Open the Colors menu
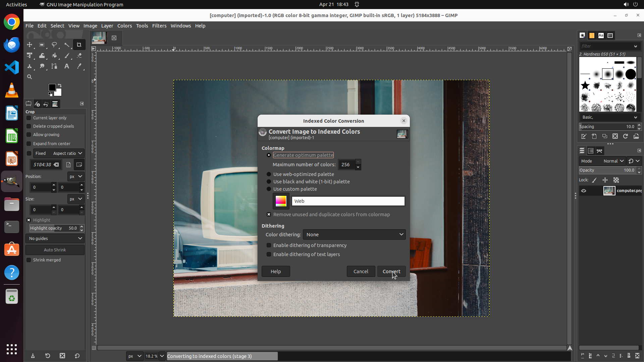The height and width of the screenshot is (362, 644). coord(124,26)
